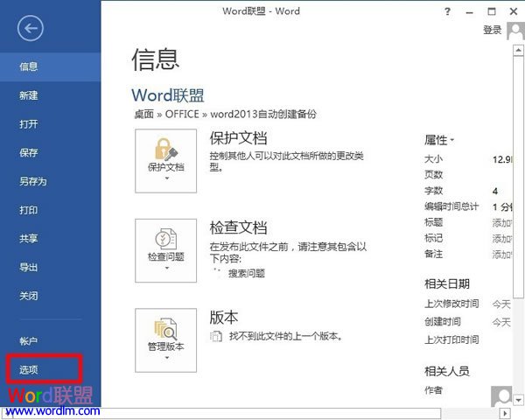The image size is (525, 420).
Task: Expand the 属性 properties dropdown
Action: 440,140
